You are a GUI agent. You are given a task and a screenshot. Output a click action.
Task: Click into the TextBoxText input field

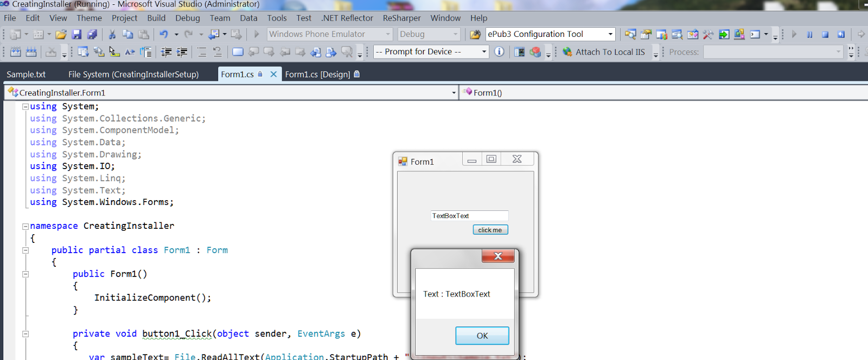coord(469,216)
